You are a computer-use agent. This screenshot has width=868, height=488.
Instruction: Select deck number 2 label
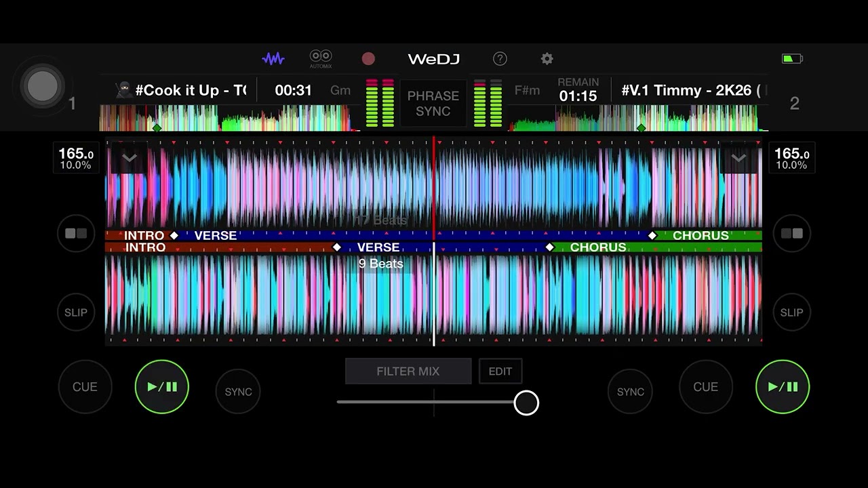(794, 104)
